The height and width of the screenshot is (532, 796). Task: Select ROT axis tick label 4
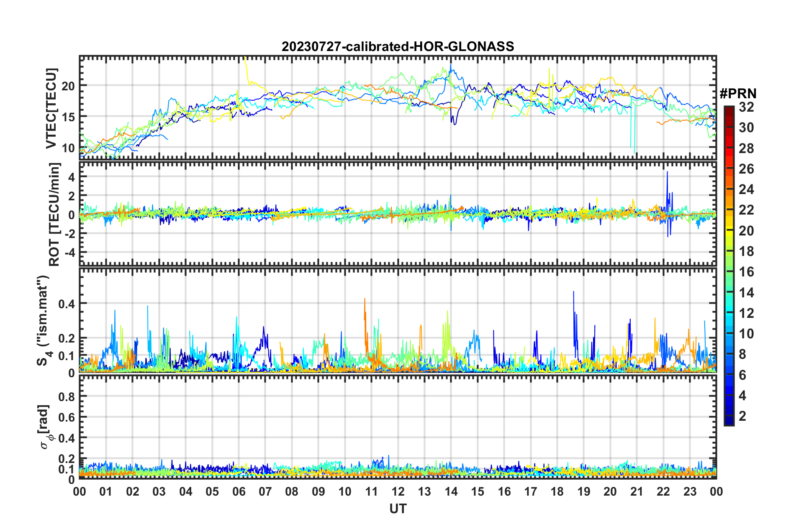pyautogui.click(x=72, y=177)
